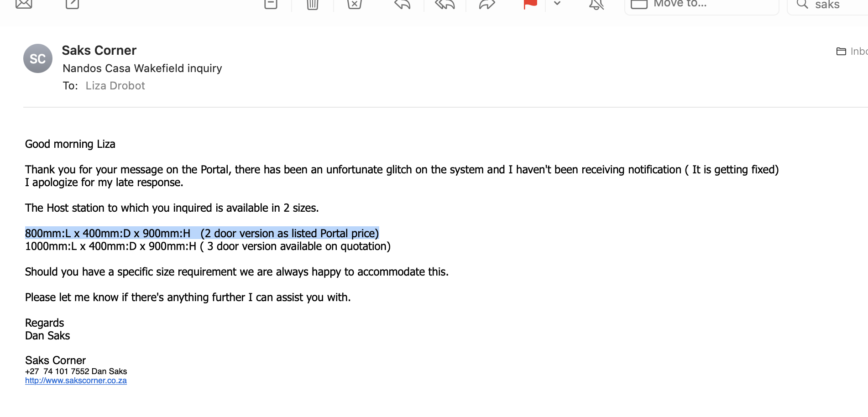Archive this email
868x417 pixels.
[x=271, y=4]
